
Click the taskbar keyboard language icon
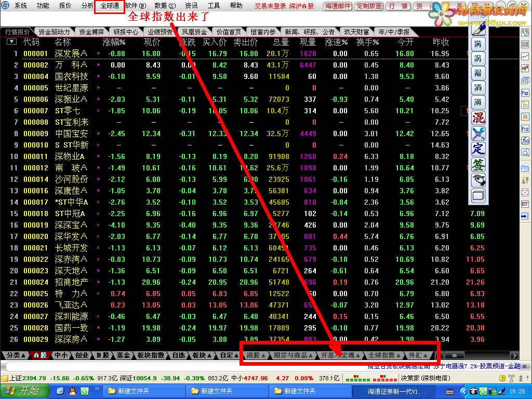tap(449, 392)
